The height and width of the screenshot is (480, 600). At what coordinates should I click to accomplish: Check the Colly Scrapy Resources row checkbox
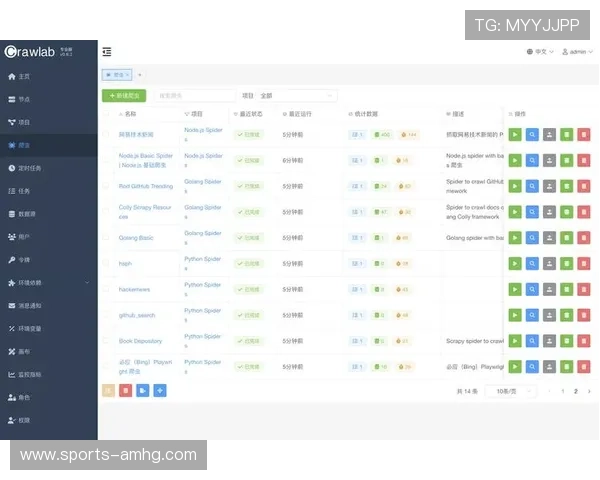[106, 211]
